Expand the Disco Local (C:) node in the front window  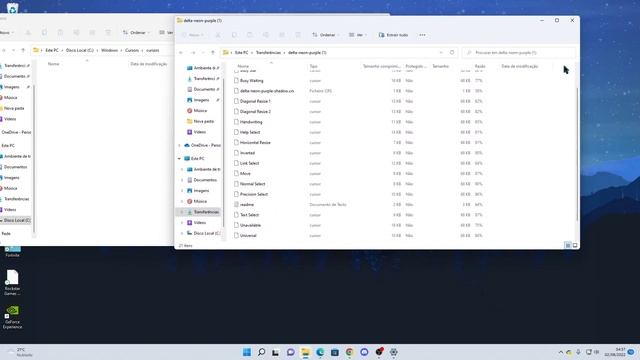(182, 233)
